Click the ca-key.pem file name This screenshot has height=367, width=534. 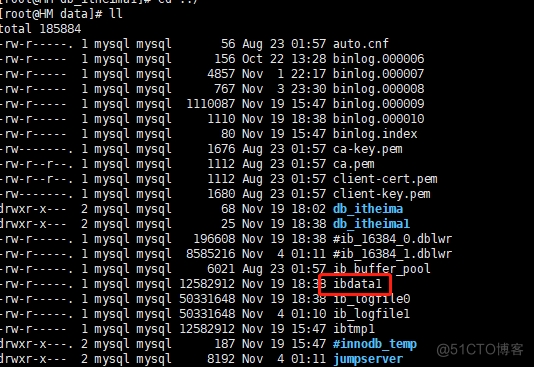click(368, 149)
